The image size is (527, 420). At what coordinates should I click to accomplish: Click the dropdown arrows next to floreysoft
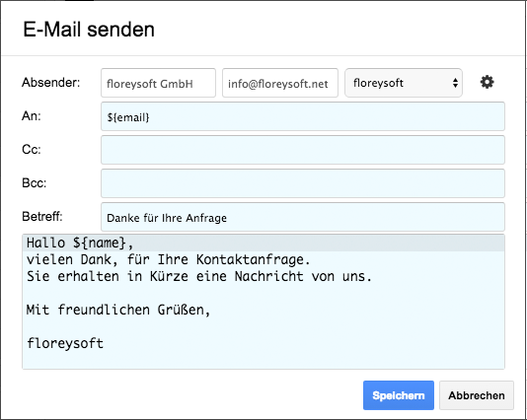pos(455,83)
